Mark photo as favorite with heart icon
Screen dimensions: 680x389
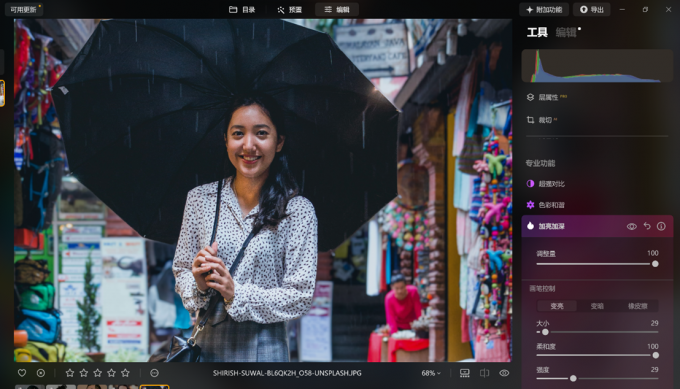pyautogui.click(x=22, y=373)
